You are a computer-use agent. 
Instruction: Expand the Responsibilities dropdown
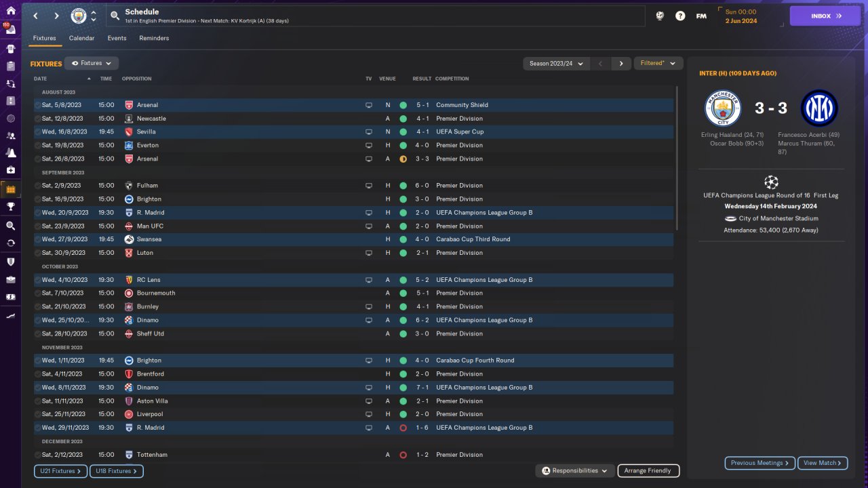(x=575, y=471)
